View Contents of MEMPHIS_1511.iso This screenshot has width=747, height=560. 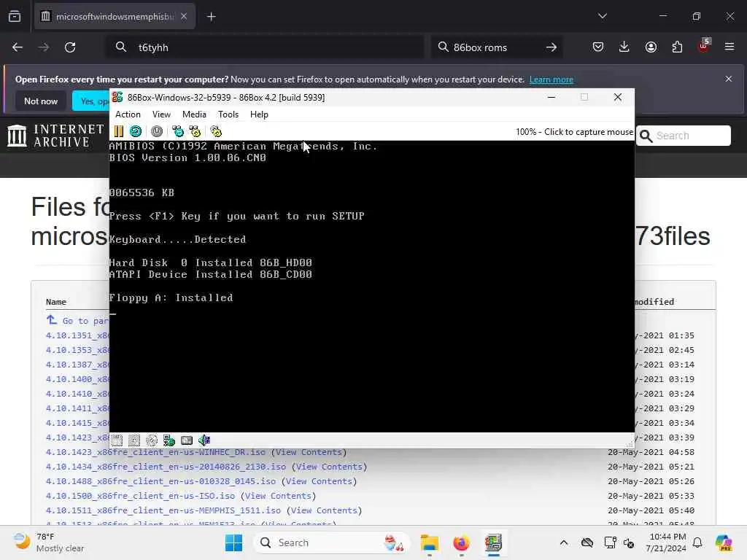point(324,510)
